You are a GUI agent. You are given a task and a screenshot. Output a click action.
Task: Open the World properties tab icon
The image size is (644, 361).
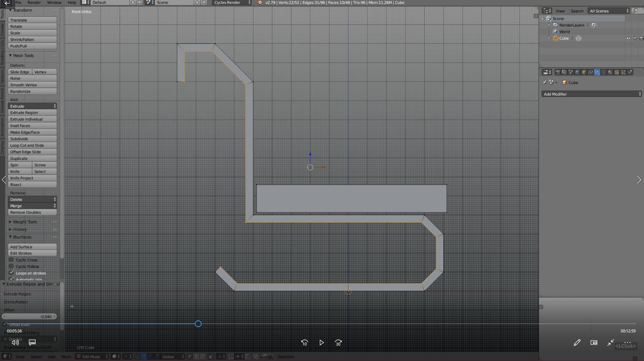coord(577,72)
